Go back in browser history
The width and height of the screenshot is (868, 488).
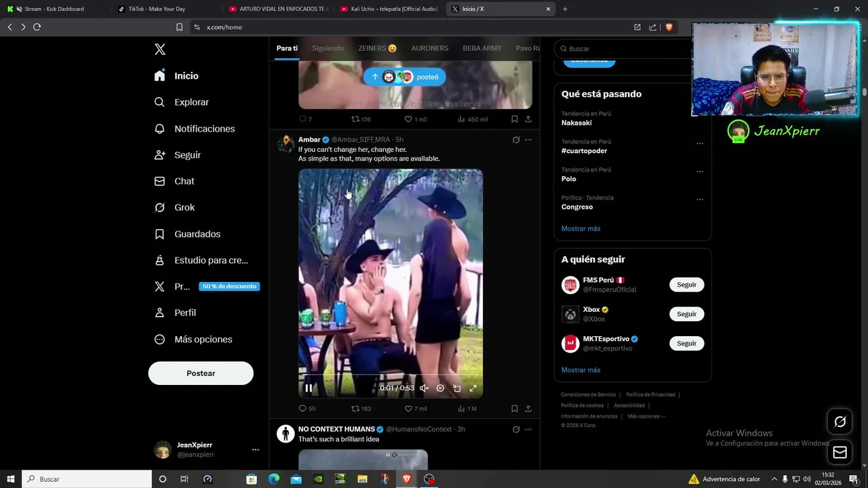click(x=9, y=27)
